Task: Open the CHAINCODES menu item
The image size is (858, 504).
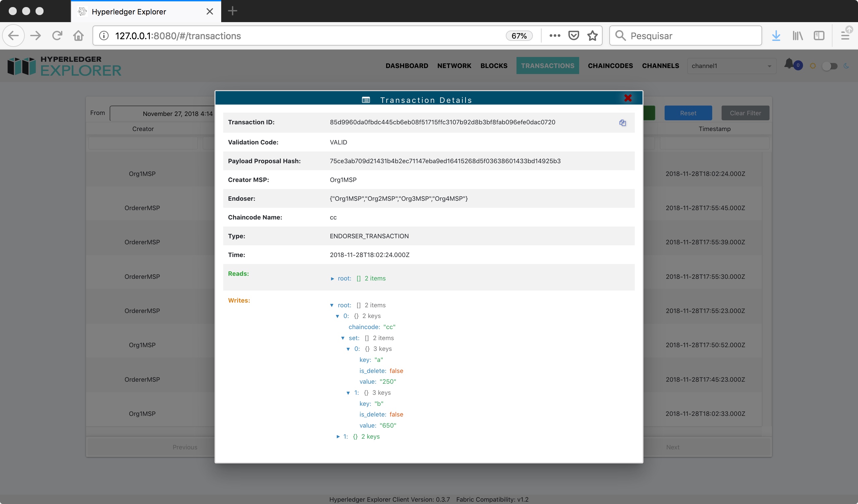Action: pos(610,66)
